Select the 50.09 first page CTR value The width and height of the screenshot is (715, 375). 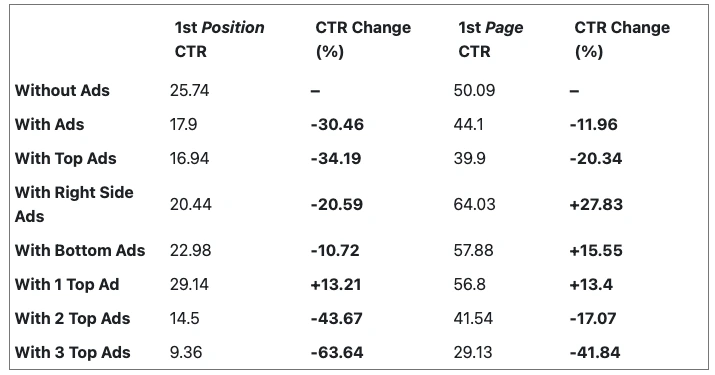pos(474,90)
